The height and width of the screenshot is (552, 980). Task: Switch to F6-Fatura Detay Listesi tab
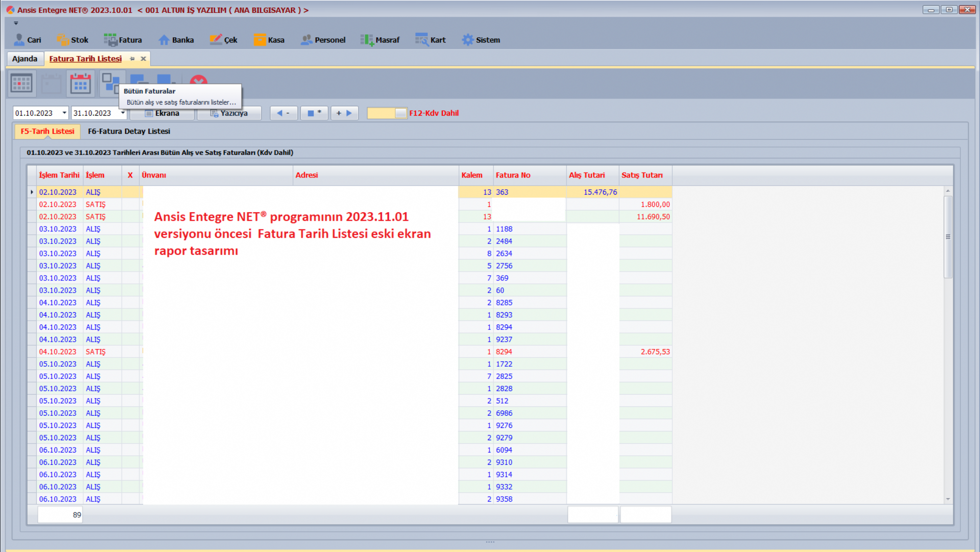[129, 131]
